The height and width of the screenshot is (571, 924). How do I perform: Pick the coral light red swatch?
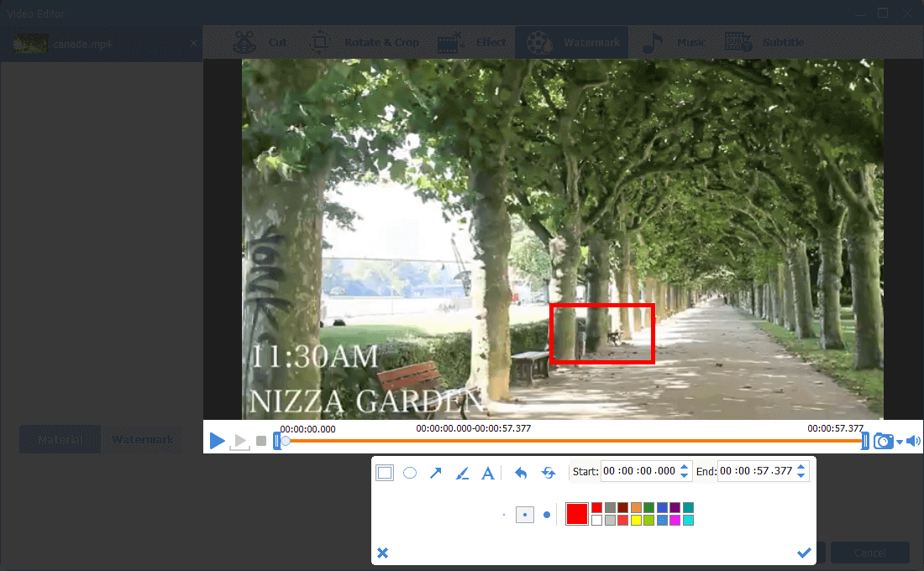pos(623,521)
